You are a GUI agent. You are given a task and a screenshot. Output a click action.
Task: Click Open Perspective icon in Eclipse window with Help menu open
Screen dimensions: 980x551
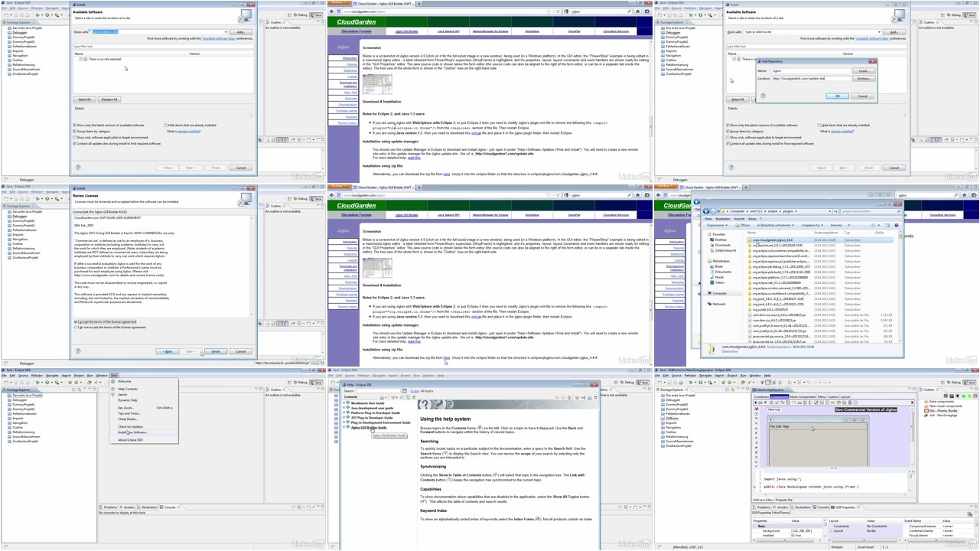click(289, 383)
